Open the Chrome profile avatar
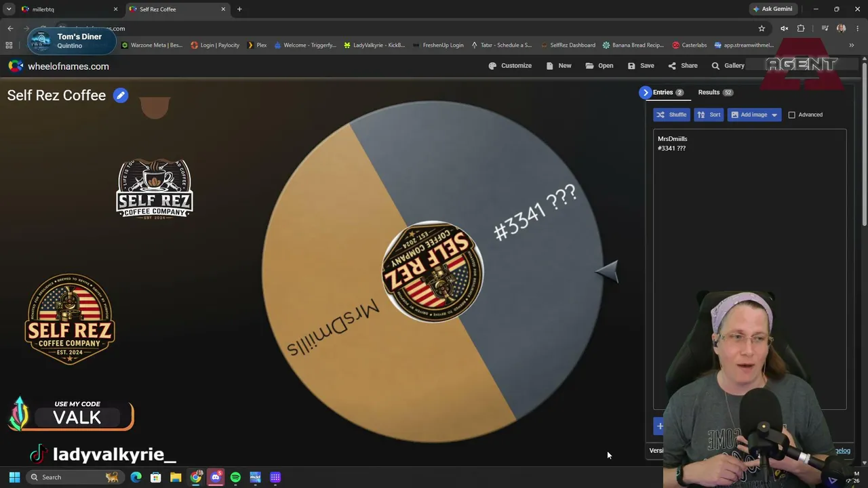The width and height of the screenshot is (868, 488). [x=842, y=28]
